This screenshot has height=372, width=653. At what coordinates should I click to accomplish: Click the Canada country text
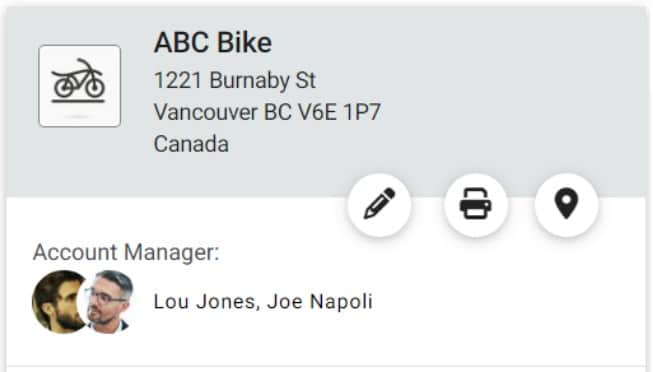coord(191,144)
